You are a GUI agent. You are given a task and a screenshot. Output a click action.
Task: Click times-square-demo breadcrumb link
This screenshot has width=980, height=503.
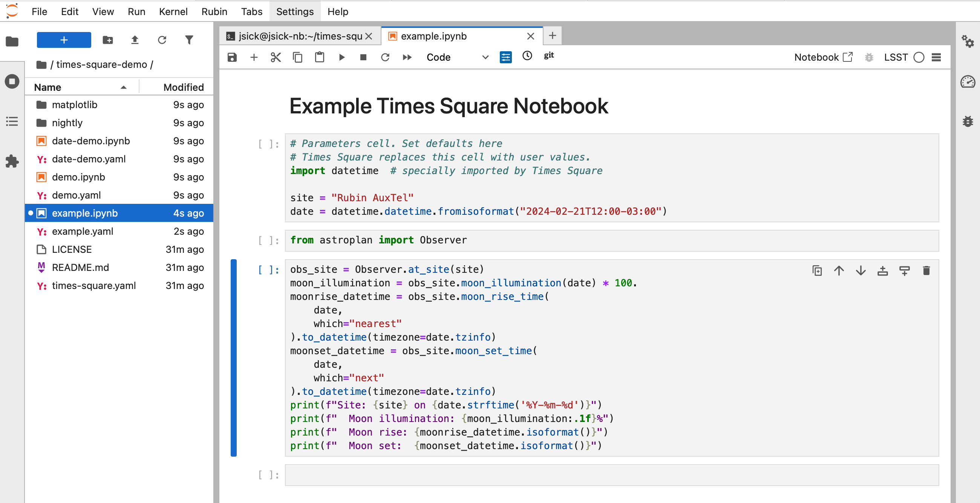tap(101, 64)
